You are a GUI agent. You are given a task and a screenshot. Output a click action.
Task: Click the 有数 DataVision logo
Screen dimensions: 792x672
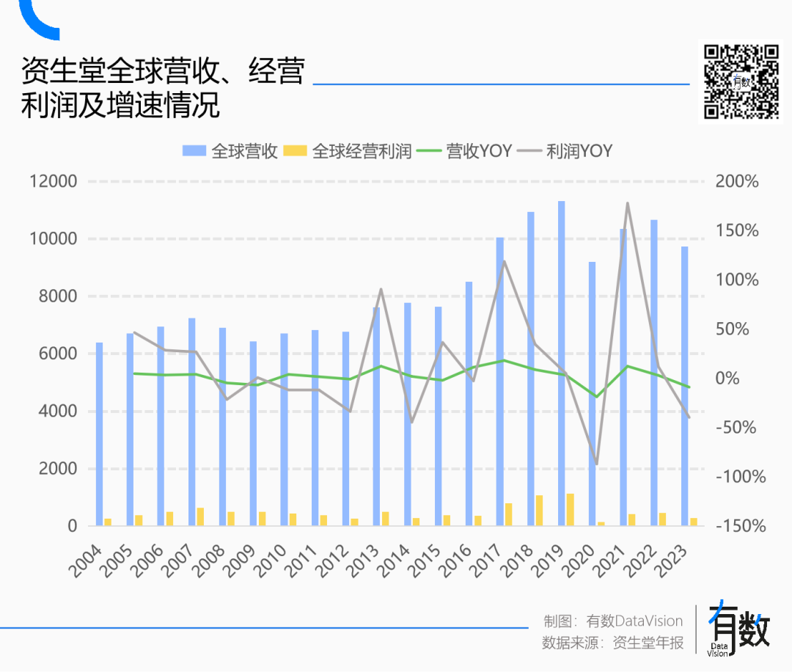738,629
